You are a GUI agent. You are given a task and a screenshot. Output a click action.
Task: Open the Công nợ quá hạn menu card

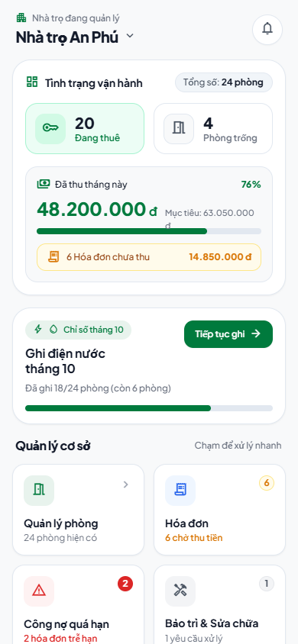[x=78, y=604]
